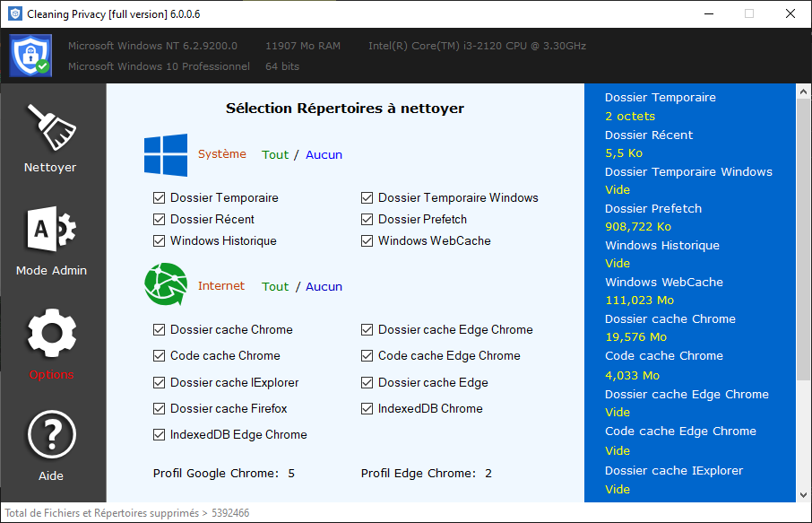Click the Système section label

[x=221, y=154]
